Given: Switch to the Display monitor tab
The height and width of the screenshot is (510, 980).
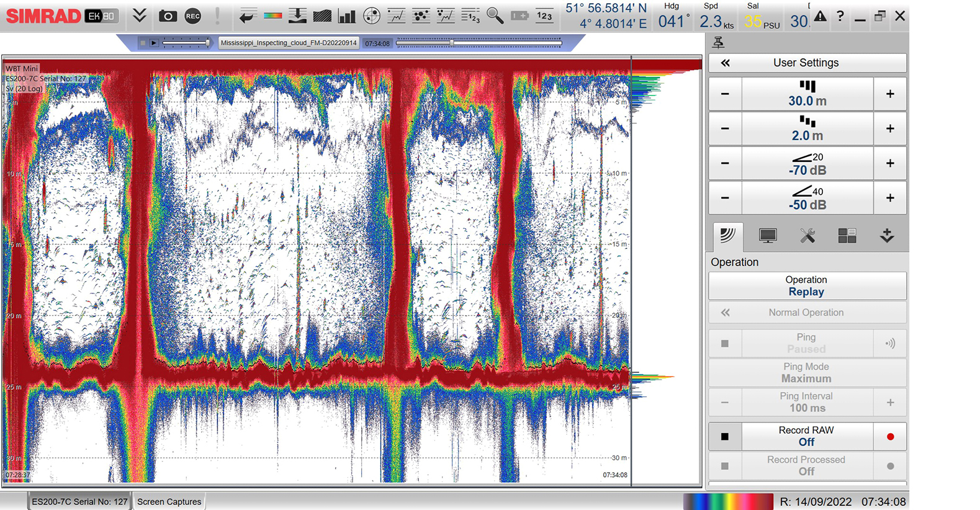Looking at the screenshot, I should (768, 236).
